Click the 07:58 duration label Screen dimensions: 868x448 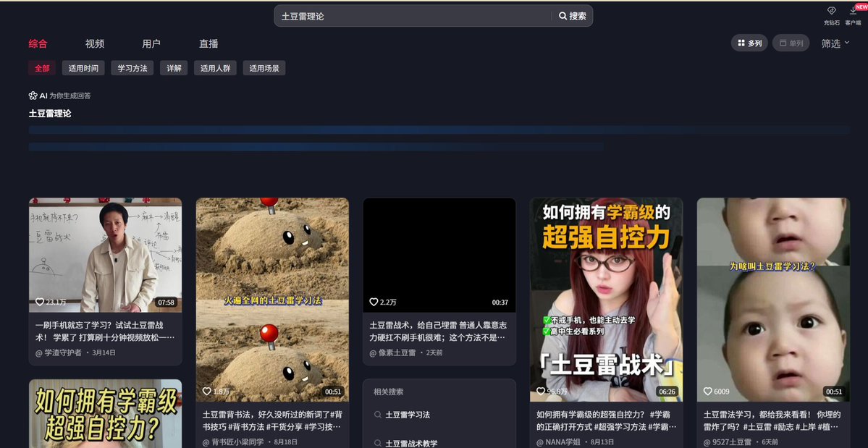[166, 303]
